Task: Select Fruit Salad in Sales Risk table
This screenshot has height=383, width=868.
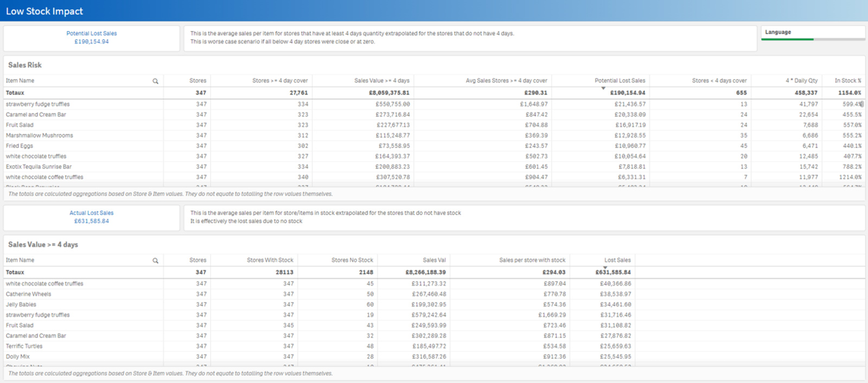Action: click(x=20, y=125)
